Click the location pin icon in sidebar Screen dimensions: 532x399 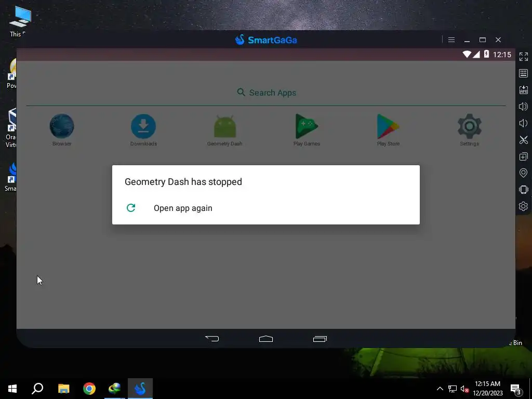524,173
